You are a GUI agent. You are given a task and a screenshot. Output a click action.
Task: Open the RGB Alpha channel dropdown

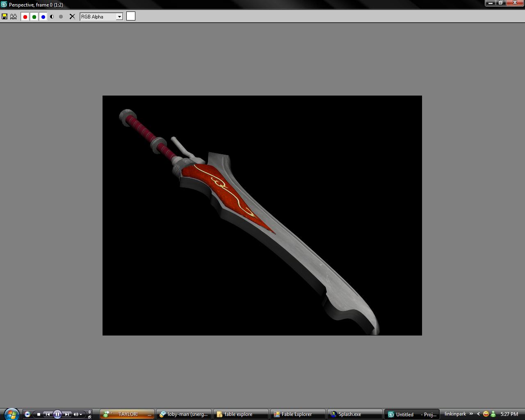119,17
